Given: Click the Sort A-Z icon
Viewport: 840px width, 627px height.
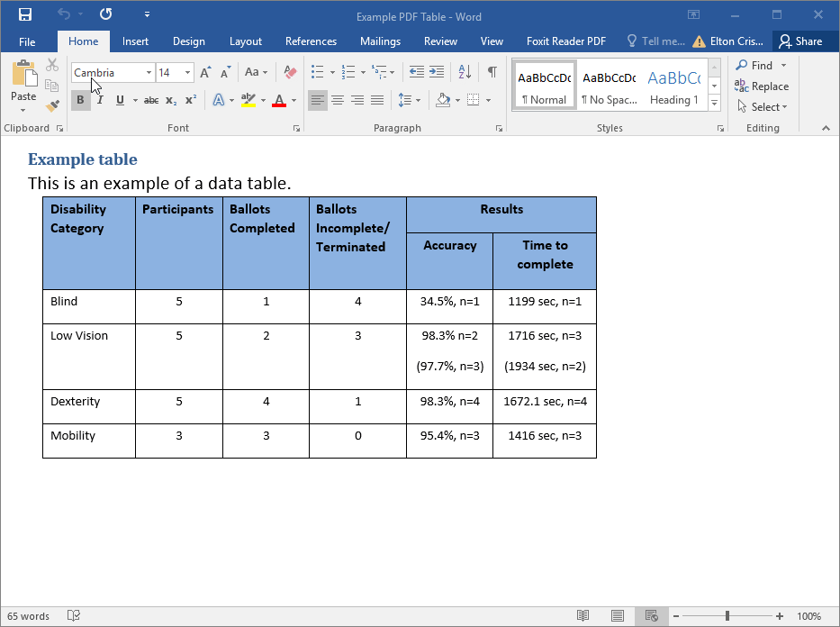Looking at the screenshot, I should [x=464, y=72].
